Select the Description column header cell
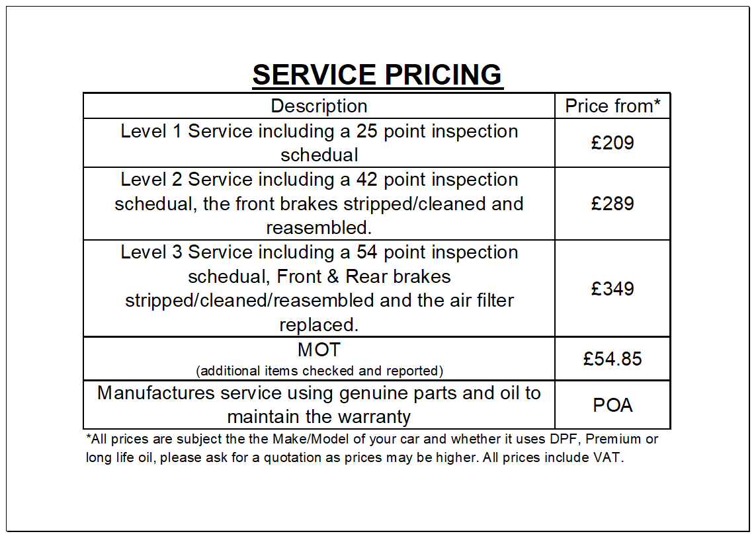Image resolution: width=756 pixels, height=540 pixels. (x=319, y=106)
